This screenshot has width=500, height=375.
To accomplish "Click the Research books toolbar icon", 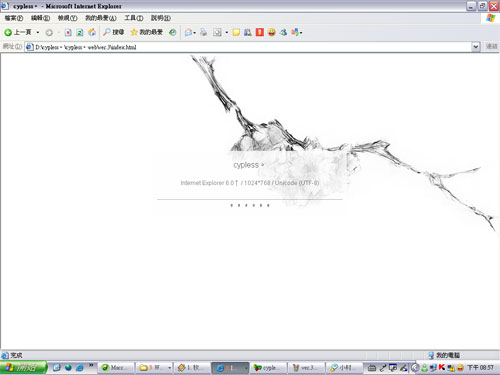I will click(248, 32).
